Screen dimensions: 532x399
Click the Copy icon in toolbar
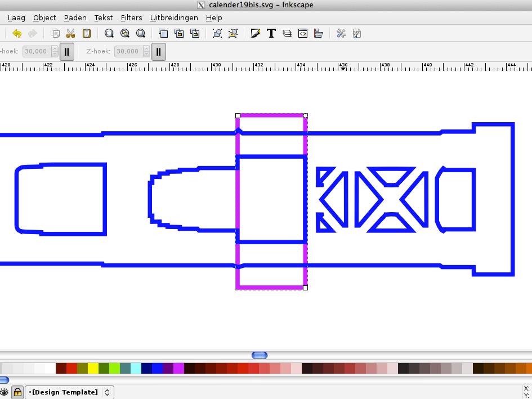pos(55,33)
